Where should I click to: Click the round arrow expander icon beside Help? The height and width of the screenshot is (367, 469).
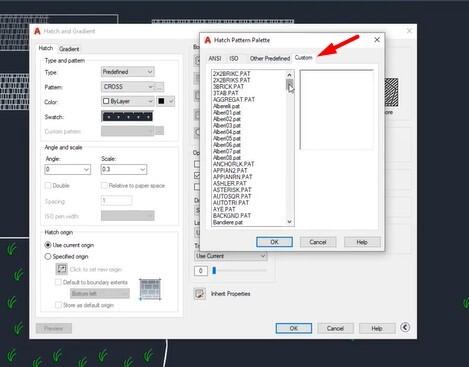405,327
